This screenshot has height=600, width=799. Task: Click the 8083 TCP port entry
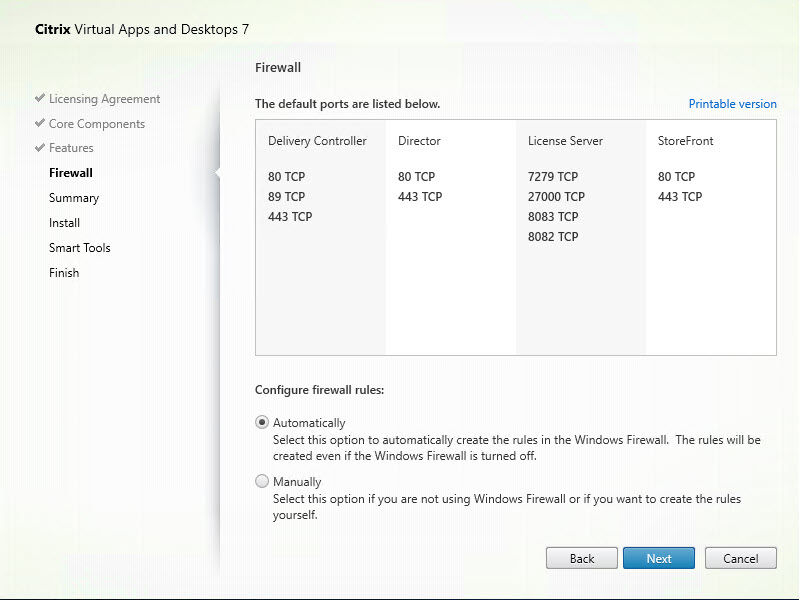pos(553,217)
